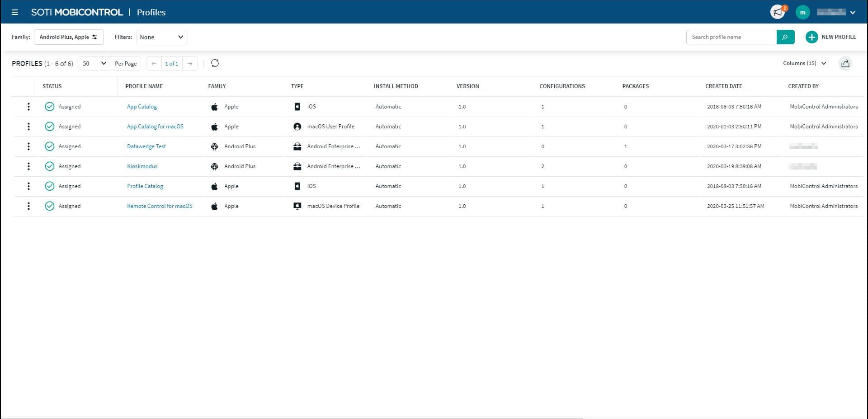Click the Assigned status checkmark for Kioskmodus
Image resolution: width=868 pixels, height=419 pixels.
pos(50,166)
